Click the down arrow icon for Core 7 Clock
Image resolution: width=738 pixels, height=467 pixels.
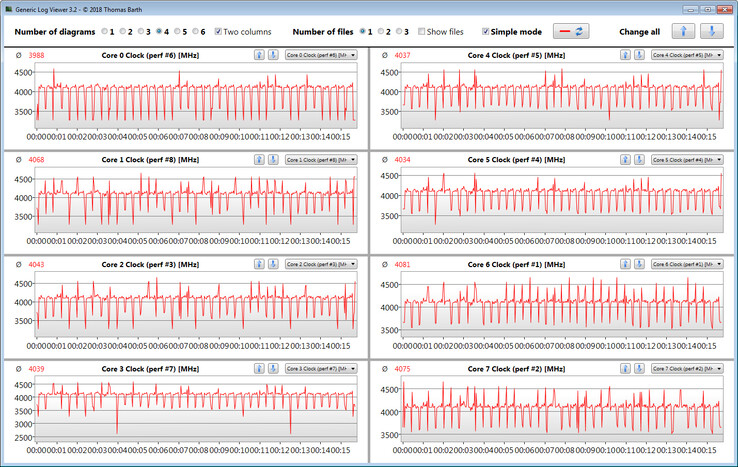pos(639,369)
